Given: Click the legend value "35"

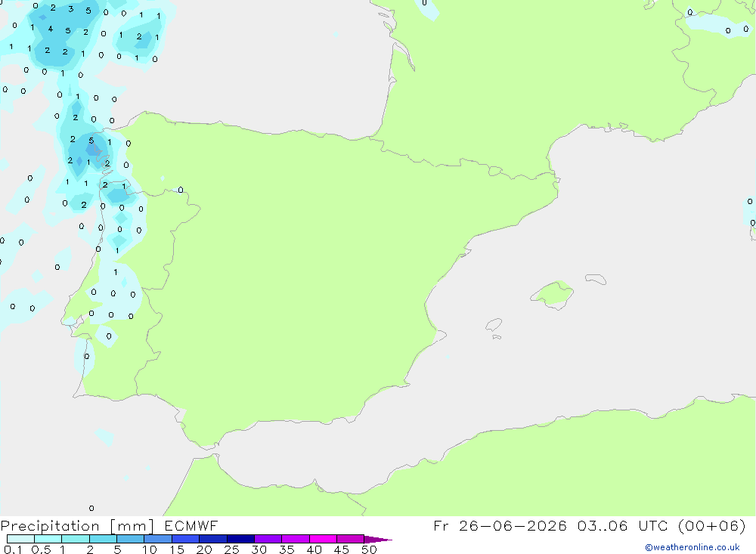Looking at the screenshot, I should coord(287,549).
